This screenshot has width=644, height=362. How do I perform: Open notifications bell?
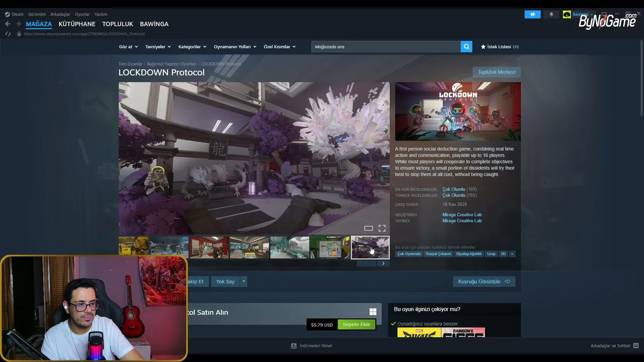[x=551, y=14]
